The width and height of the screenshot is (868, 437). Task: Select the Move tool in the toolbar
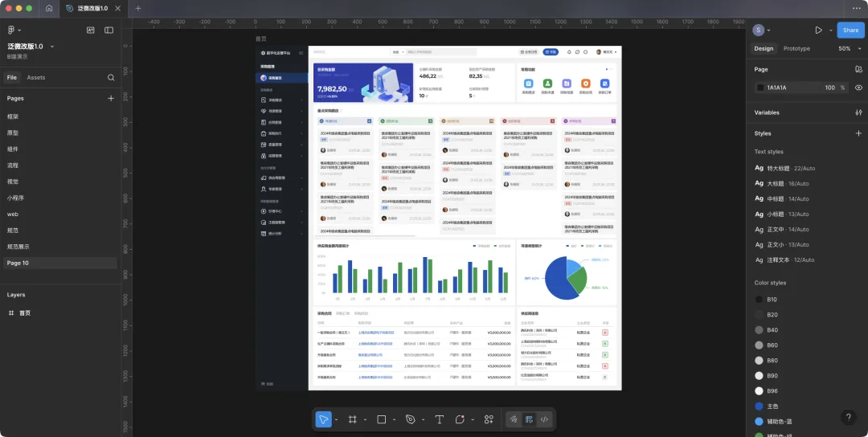click(x=322, y=419)
